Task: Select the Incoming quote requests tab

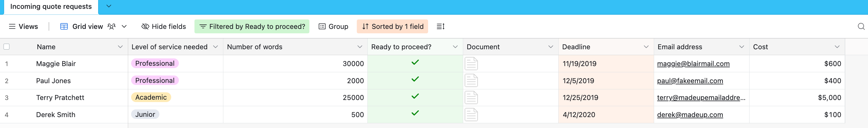Action: 51,7
